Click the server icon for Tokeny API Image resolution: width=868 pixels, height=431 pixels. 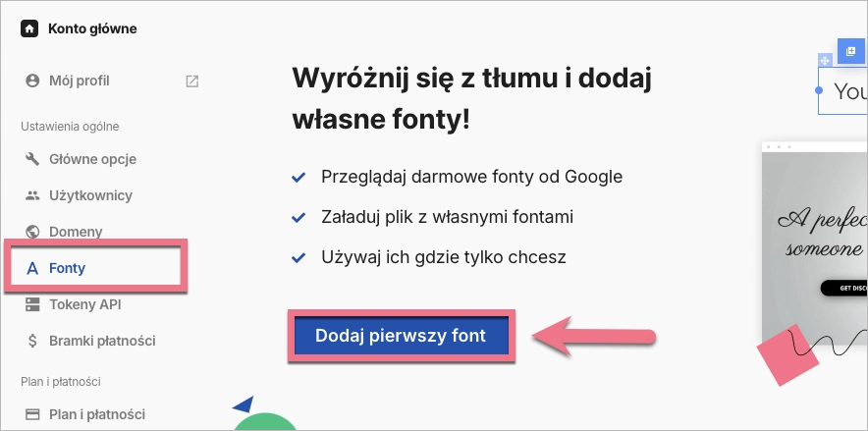tap(32, 304)
